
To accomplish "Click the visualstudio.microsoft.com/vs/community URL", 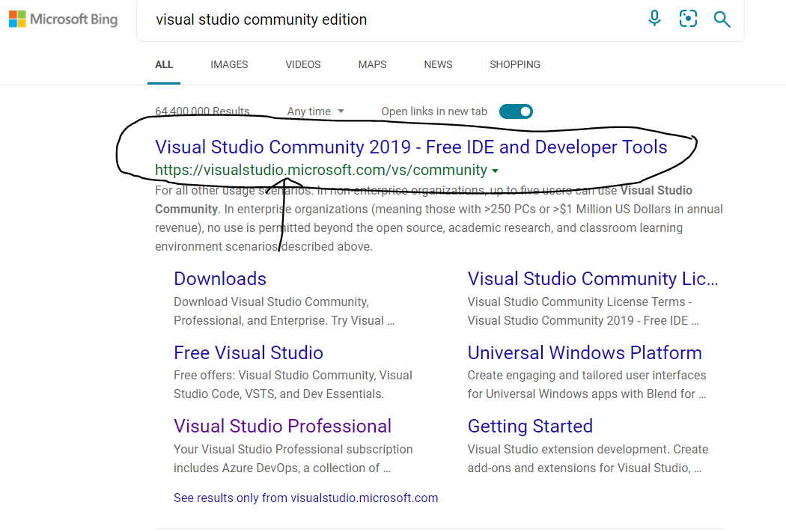I will [321, 170].
